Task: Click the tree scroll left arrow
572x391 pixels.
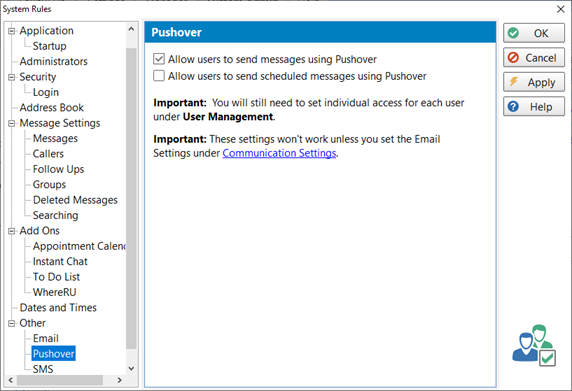Action: pyautogui.click(x=11, y=380)
